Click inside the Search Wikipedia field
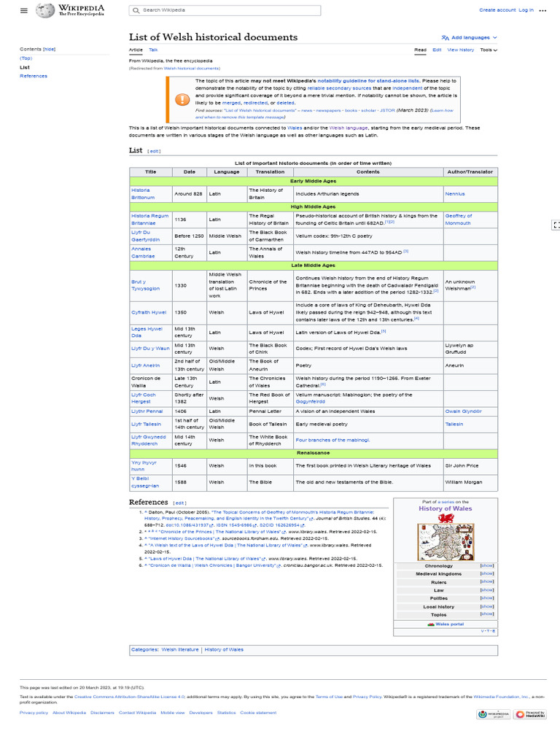Viewport: 560px width, 747px height. point(225,10)
